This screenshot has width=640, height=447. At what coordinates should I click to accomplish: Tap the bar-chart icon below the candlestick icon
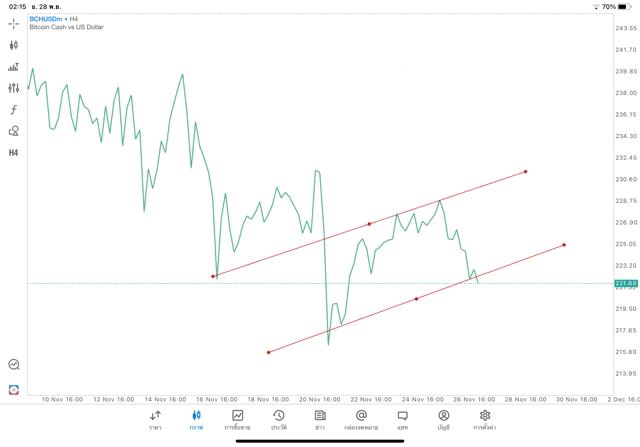click(x=14, y=67)
